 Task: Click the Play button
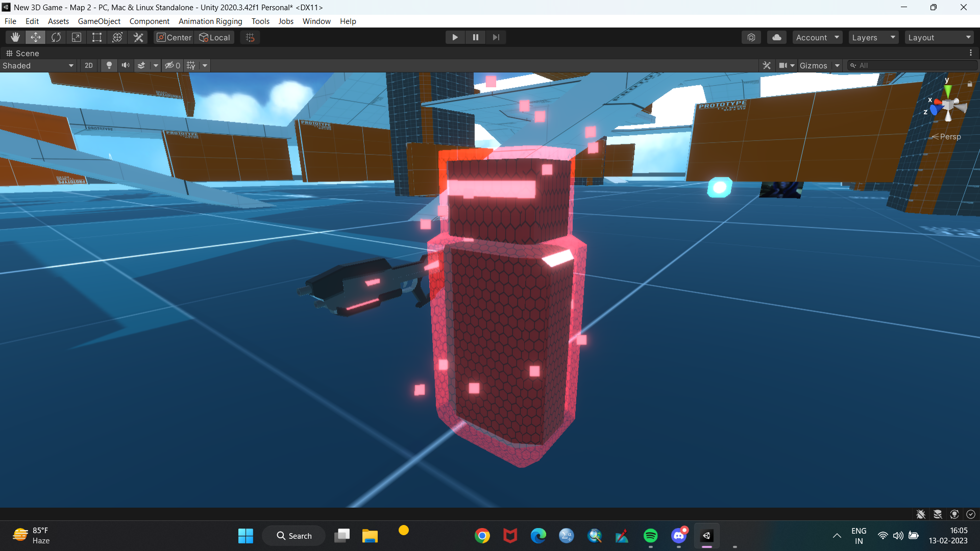coord(455,37)
